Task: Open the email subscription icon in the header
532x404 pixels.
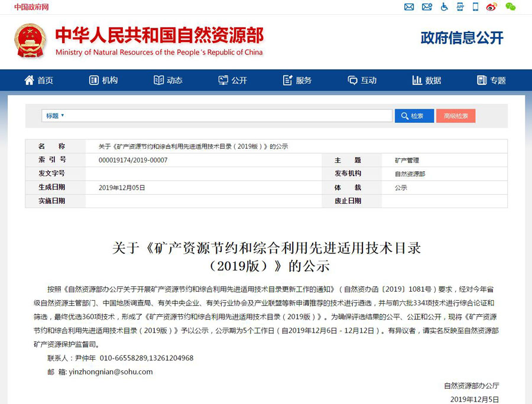Action: point(427,6)
